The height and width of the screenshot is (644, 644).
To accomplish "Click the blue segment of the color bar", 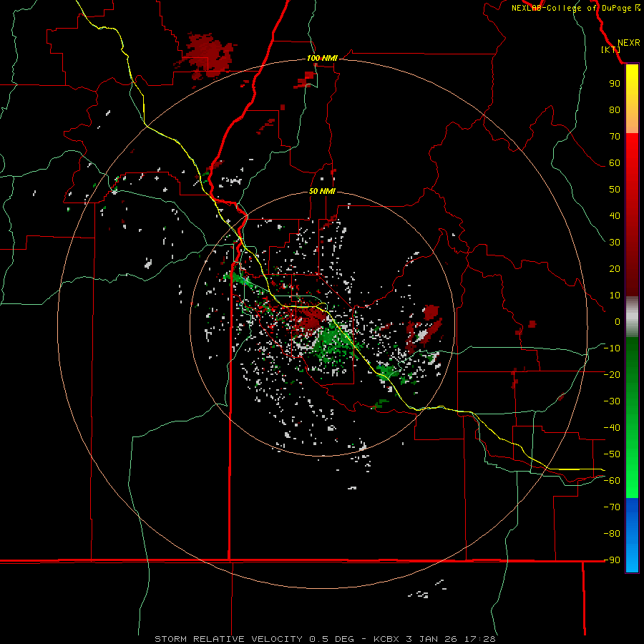I will pos(632,535).
